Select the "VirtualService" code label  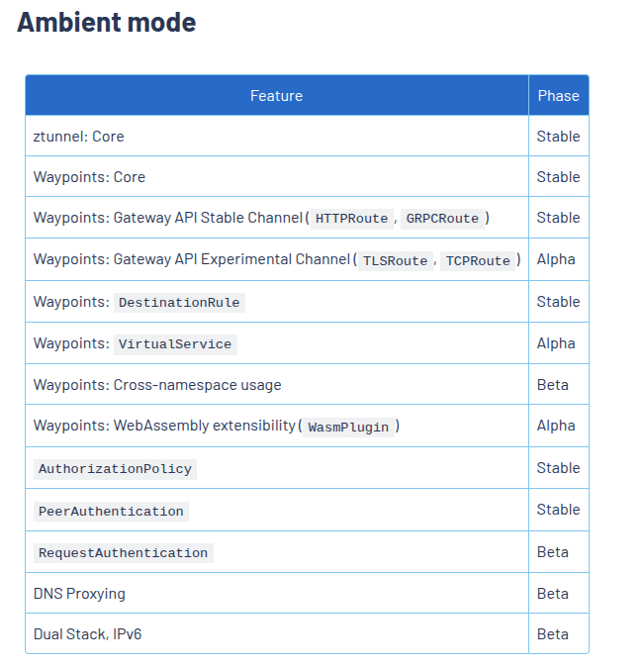(x=175, y=344)
